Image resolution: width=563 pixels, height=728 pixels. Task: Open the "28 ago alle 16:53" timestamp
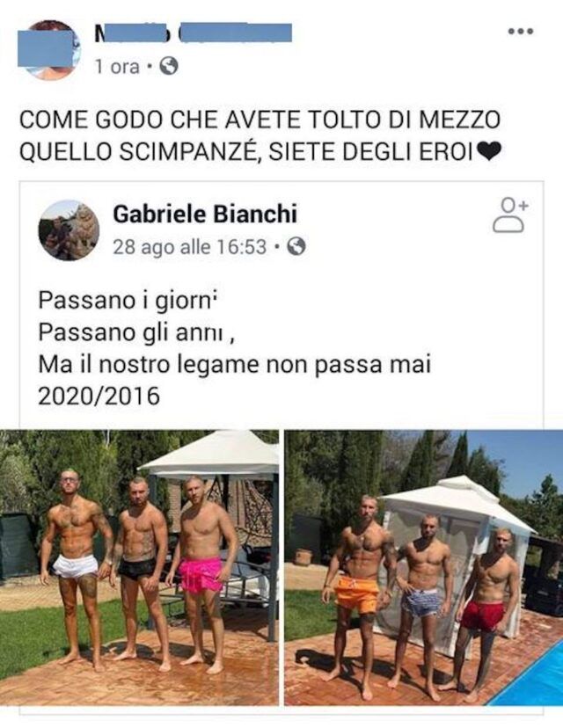(189, 246)
